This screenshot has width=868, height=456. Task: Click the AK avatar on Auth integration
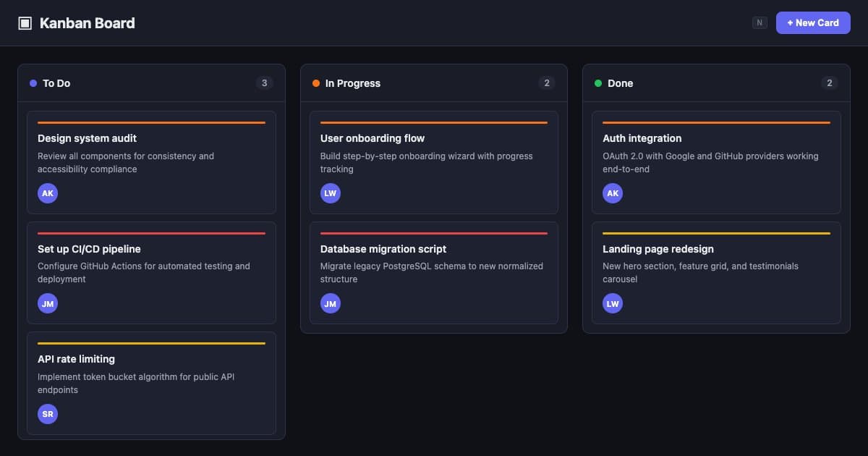(x=613, y=193)
